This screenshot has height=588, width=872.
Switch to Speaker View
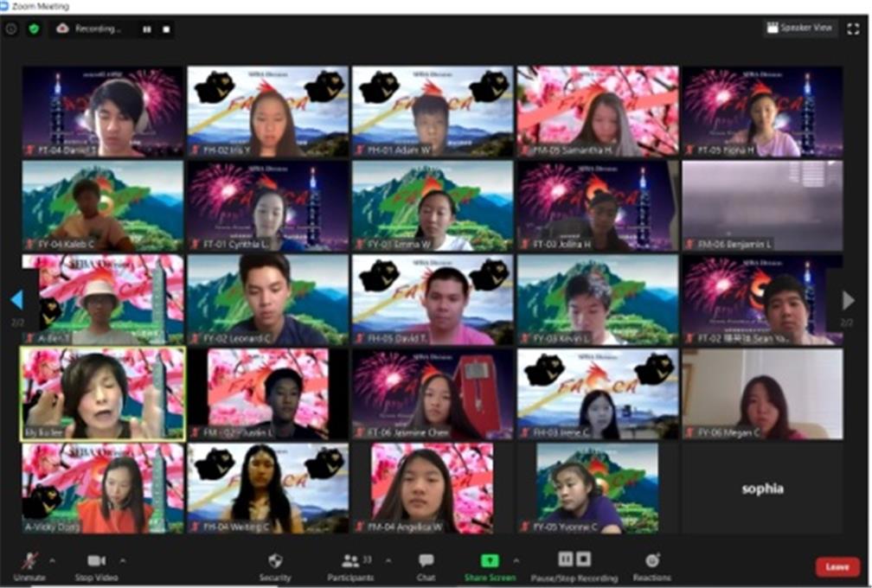[x=800, y=28]
